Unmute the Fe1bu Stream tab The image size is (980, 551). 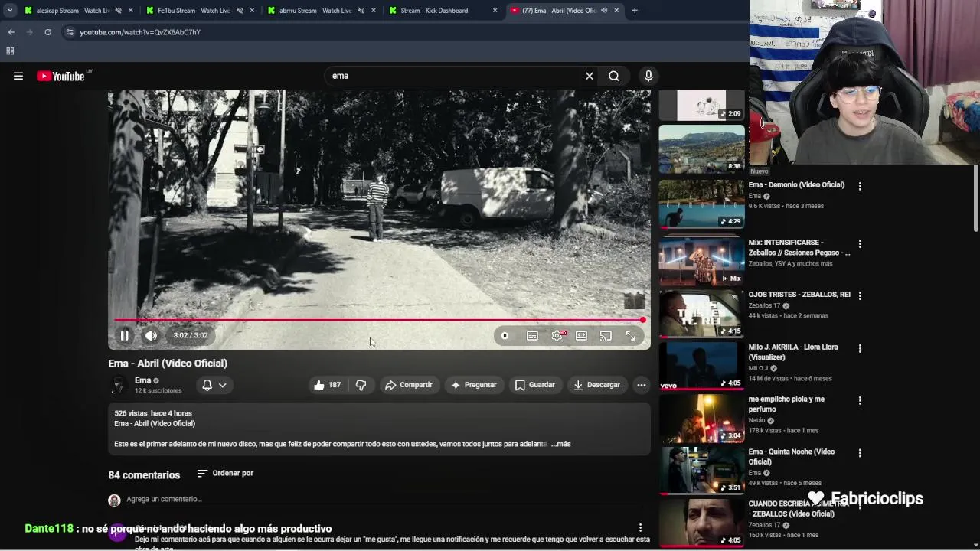point(240,11)
